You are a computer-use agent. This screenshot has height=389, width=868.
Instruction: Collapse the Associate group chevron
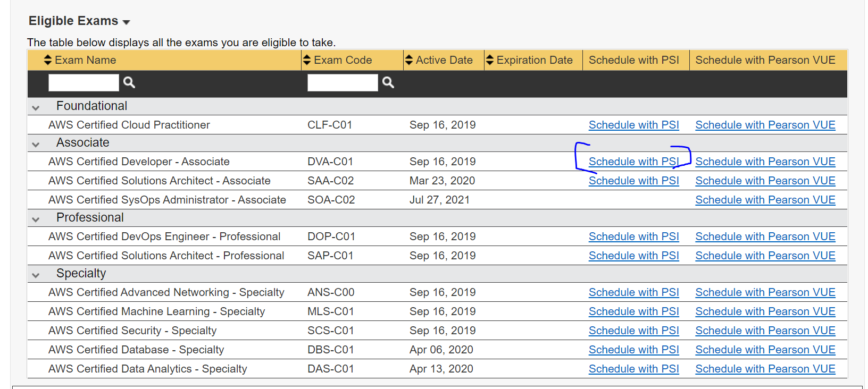point(36,145)
